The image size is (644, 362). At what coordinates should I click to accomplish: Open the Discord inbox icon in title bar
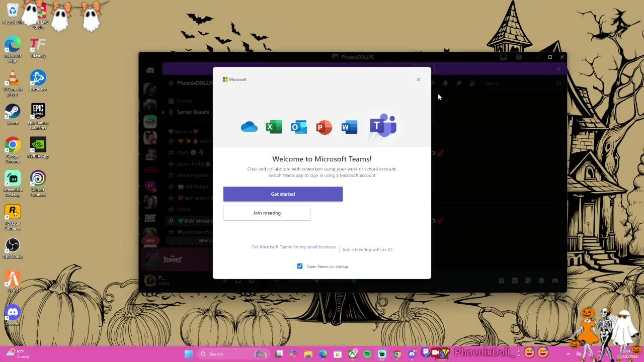coord(503,57)
